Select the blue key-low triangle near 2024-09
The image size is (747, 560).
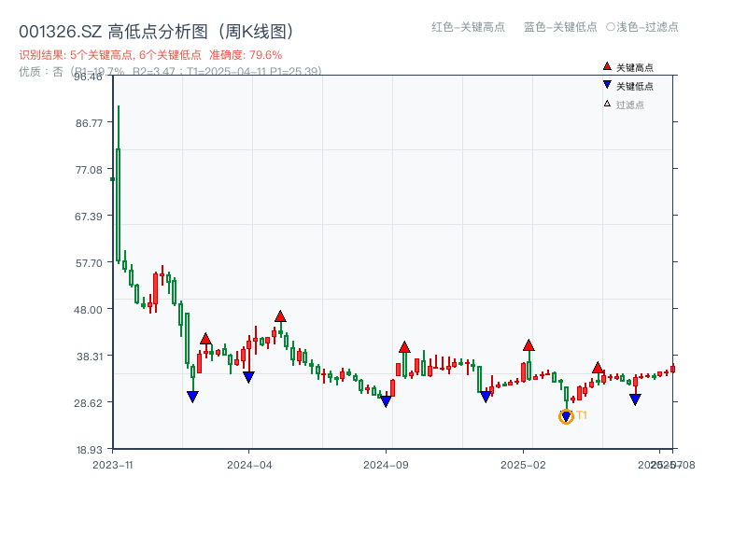click(x=387, y=399)
